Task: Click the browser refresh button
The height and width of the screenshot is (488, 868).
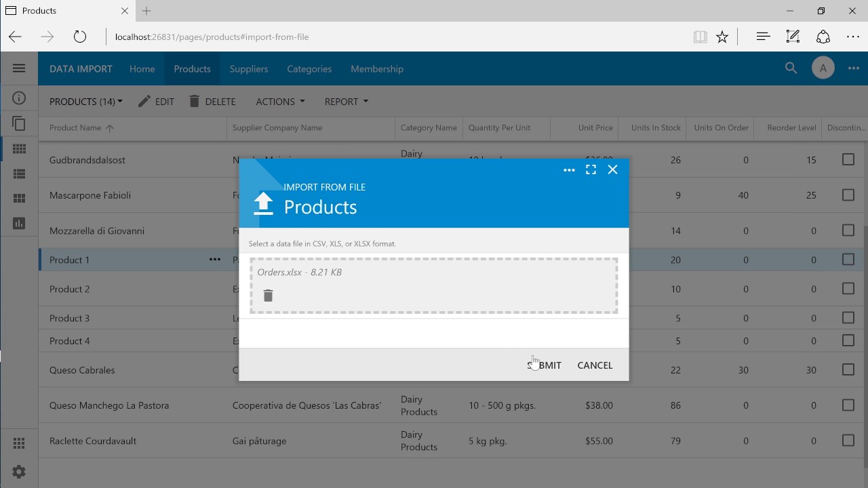Action: tap(80, 37)
